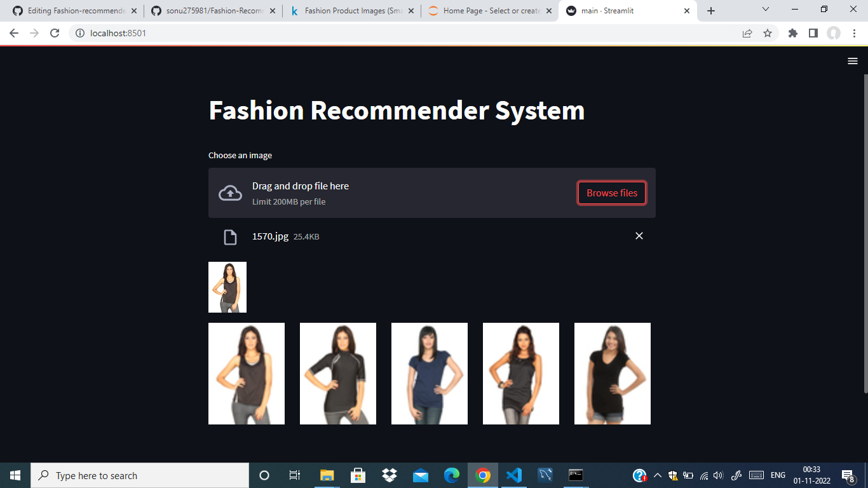Remove the uploaded 1570.jpg file
868x488 pixels.
pos(639,236)
